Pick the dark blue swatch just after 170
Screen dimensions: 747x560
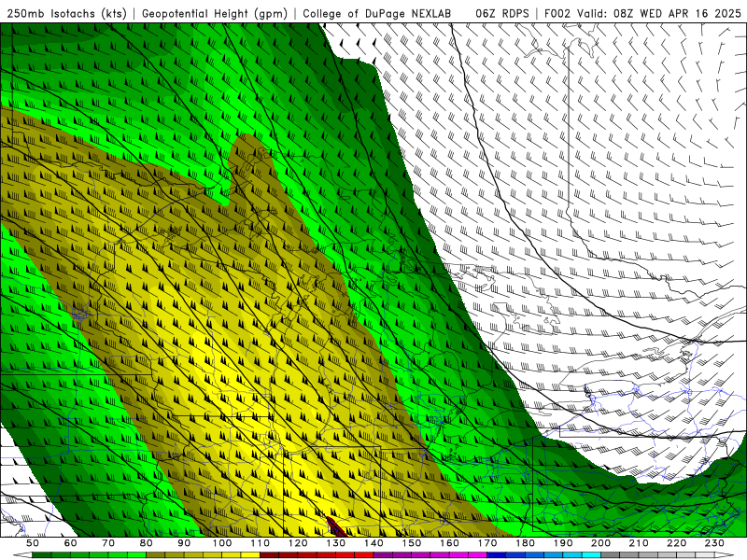pos(497,555)
